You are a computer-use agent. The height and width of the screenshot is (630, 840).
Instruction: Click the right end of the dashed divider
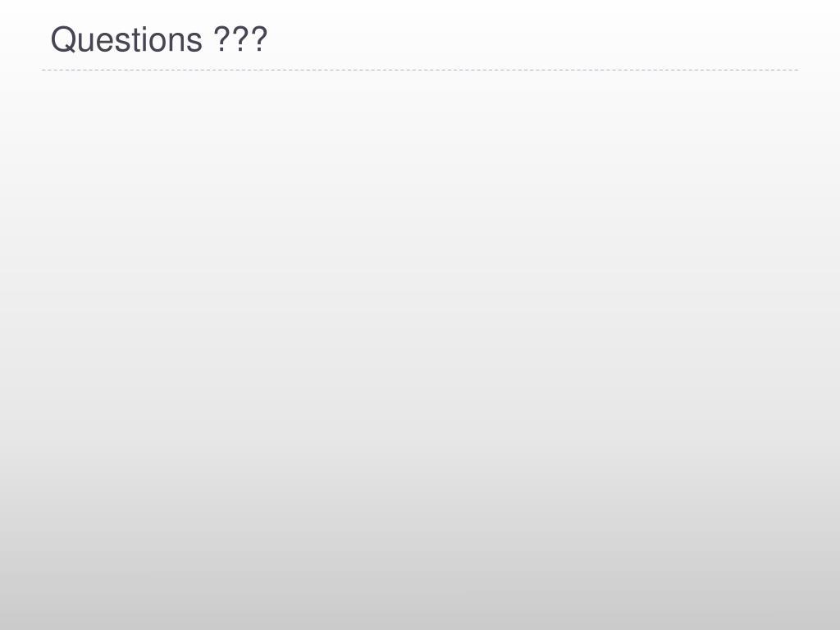[797, 70]
